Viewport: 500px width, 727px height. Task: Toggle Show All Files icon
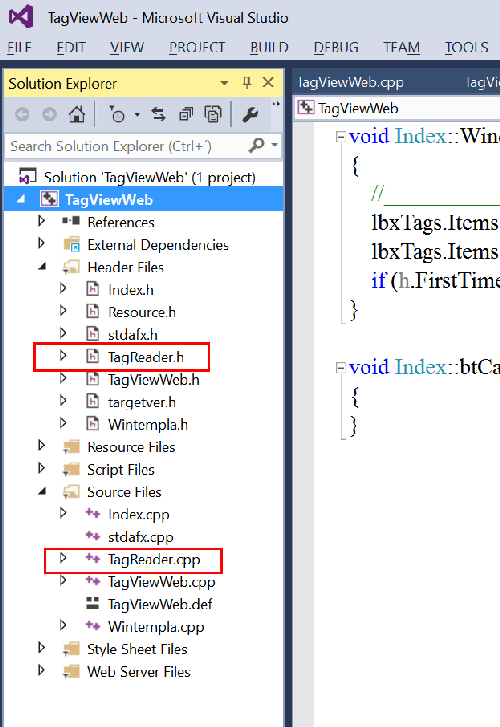pos(213,114)
